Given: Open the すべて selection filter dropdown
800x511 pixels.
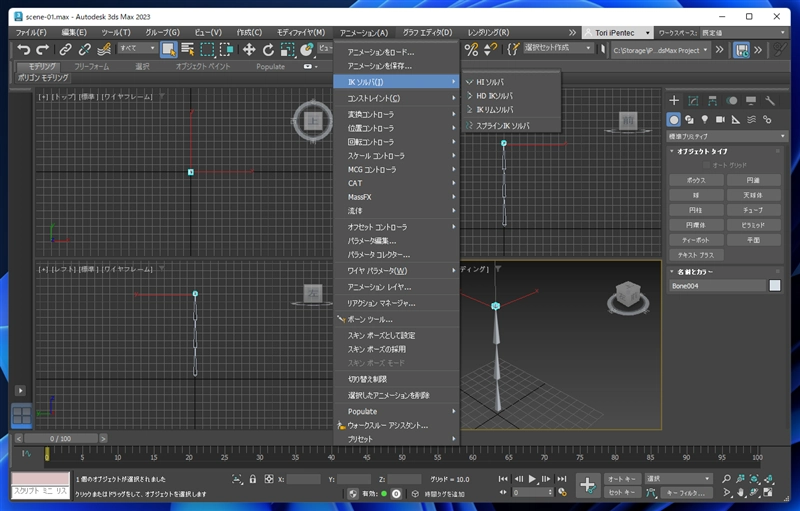Looking at the screenshot, I should pos(138,48).
